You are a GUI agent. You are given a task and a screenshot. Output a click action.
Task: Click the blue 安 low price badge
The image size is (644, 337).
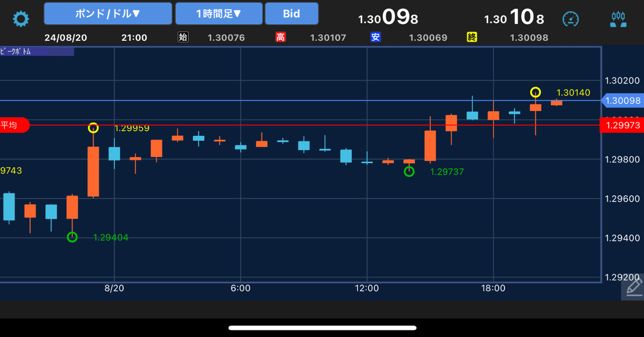pyautogui.click(x=376, y=37)
